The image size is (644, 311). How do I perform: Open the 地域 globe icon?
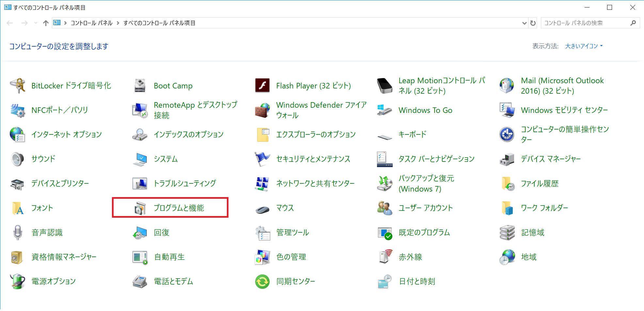[x=507, y=257]
